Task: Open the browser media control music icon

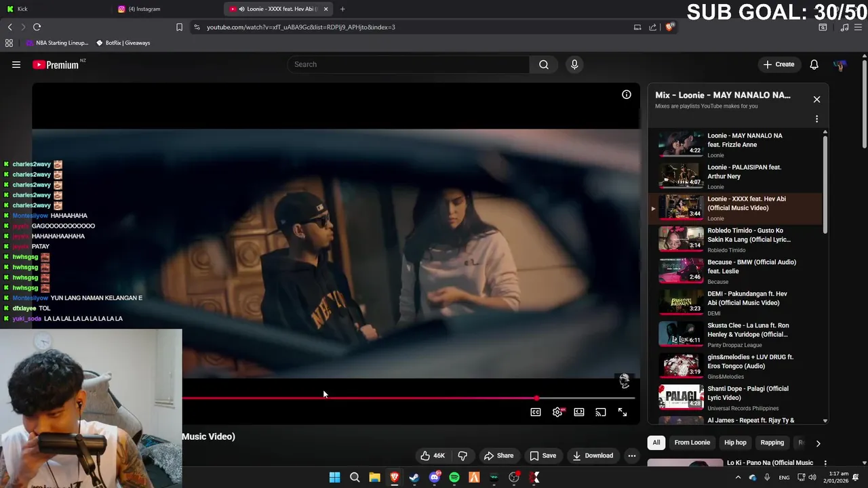Action: pyautogui.click(x=844, y=27)
